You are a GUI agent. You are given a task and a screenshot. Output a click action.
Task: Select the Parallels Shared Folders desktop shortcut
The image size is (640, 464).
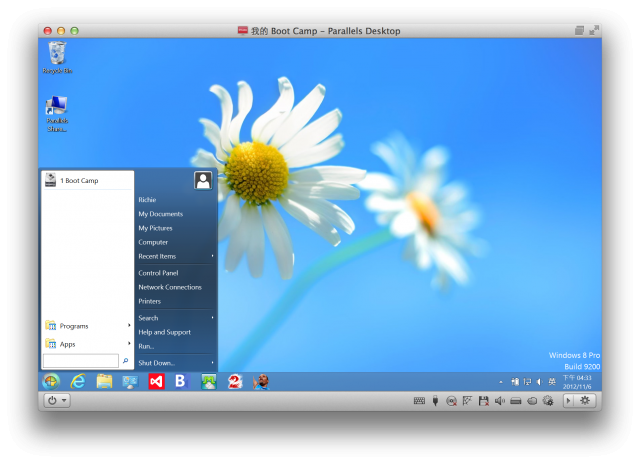pyautogui.click(x=57, y=114)
